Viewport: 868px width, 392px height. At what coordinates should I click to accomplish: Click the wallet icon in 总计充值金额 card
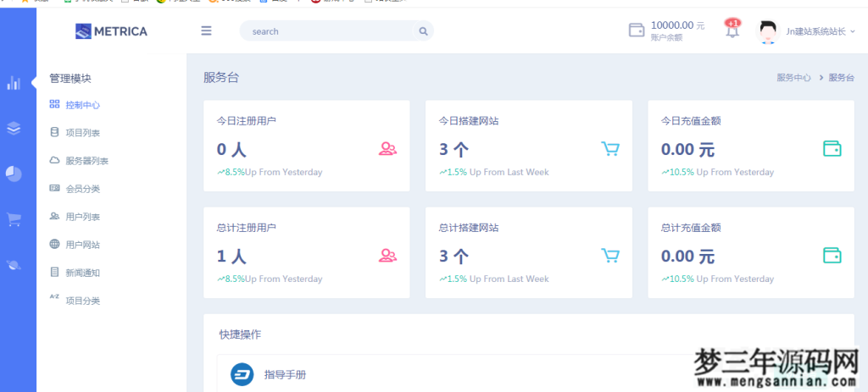coord(832,256)
